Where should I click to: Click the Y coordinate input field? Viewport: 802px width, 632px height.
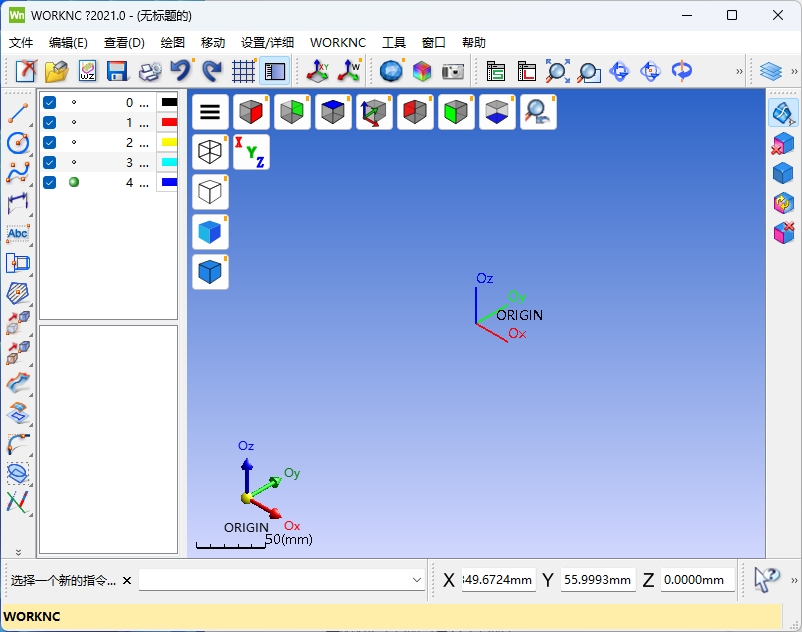pyautogui.click(x=597, y=580)
